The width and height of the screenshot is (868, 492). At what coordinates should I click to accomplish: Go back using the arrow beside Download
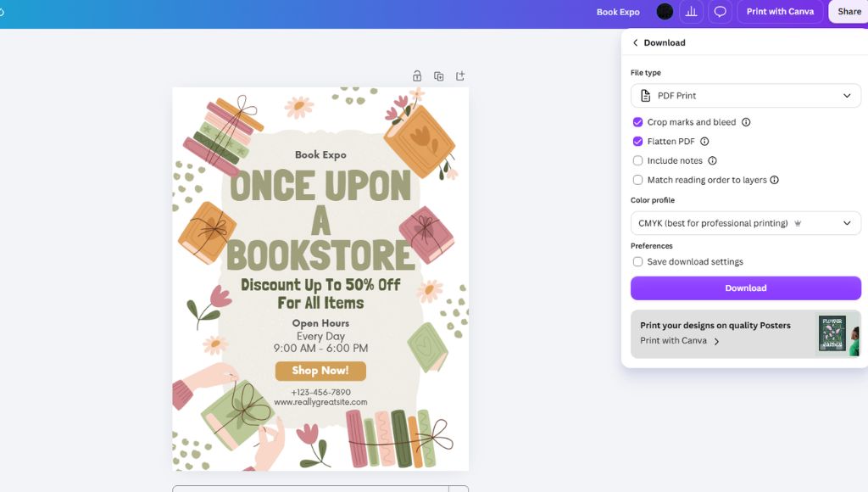click(x=636, y=42)
